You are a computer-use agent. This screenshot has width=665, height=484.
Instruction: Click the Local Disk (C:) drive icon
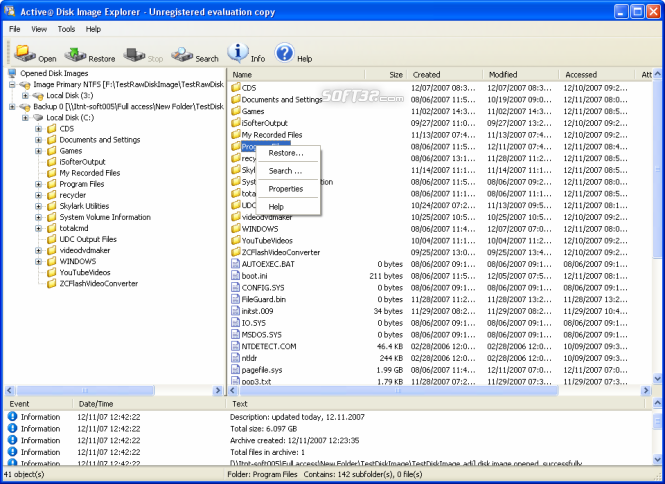pyautogui.click(x=38, y=118)
